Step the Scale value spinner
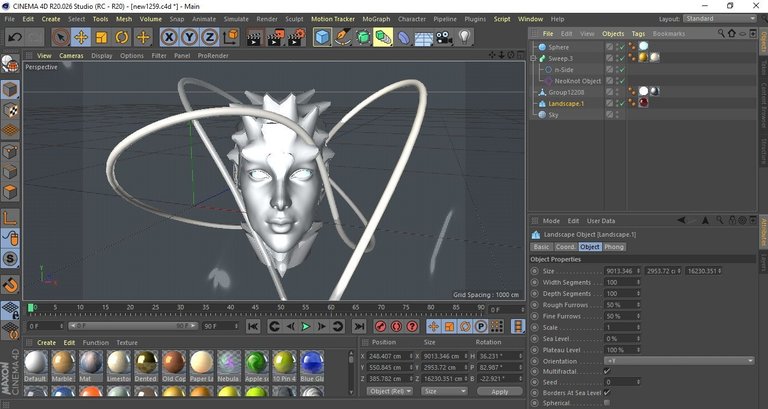Image resolution: width=768 pixels, height=409 pixels. (638, 327)
